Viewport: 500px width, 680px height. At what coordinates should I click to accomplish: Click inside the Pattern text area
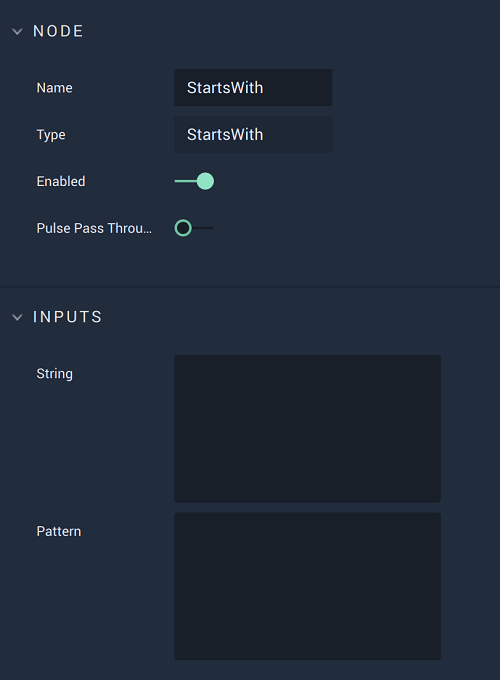[x=307, y=586]
